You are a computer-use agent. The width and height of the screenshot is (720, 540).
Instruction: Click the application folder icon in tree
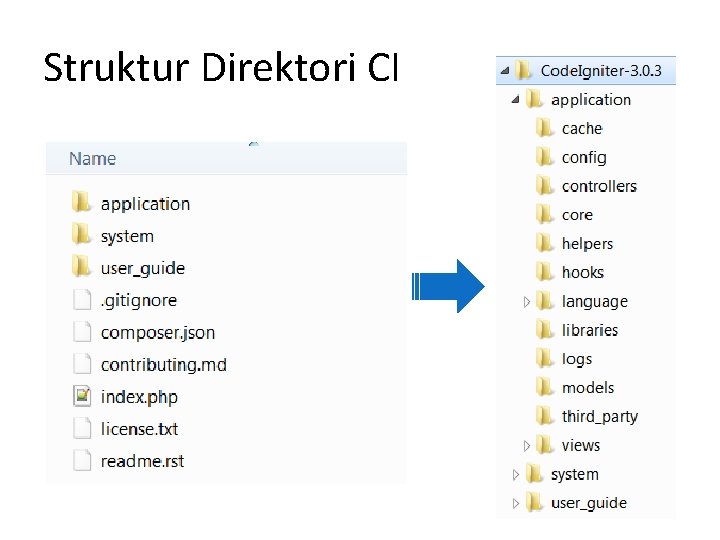pyautogui.click(x=534, y=99)
